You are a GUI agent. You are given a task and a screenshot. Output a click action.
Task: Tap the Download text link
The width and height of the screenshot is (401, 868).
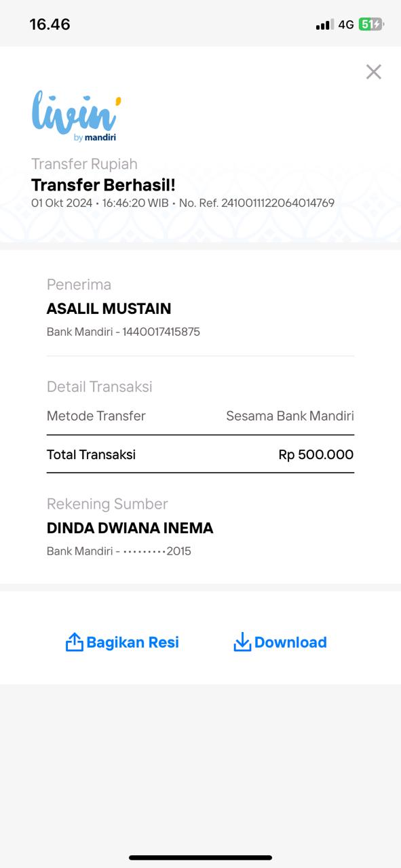pos(290,642)
